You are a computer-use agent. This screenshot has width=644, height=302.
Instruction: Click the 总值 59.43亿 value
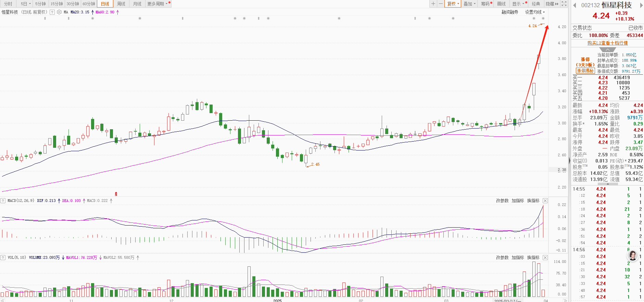[634, 173]
